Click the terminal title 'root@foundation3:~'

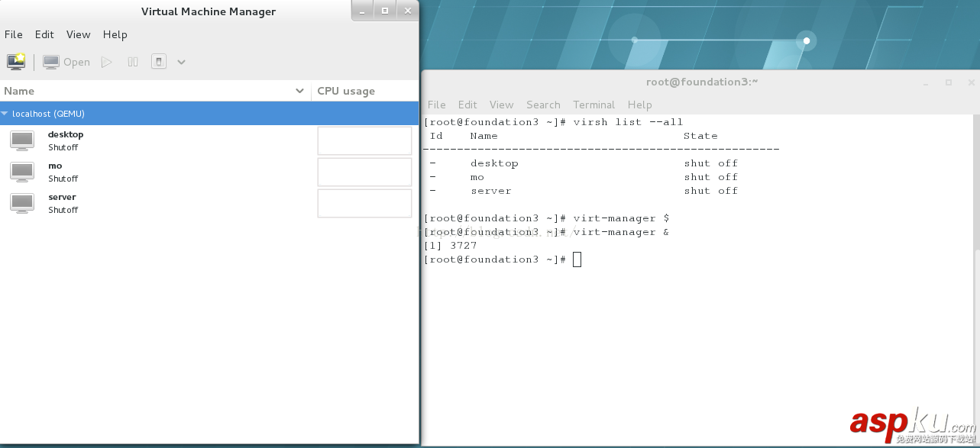701,82
